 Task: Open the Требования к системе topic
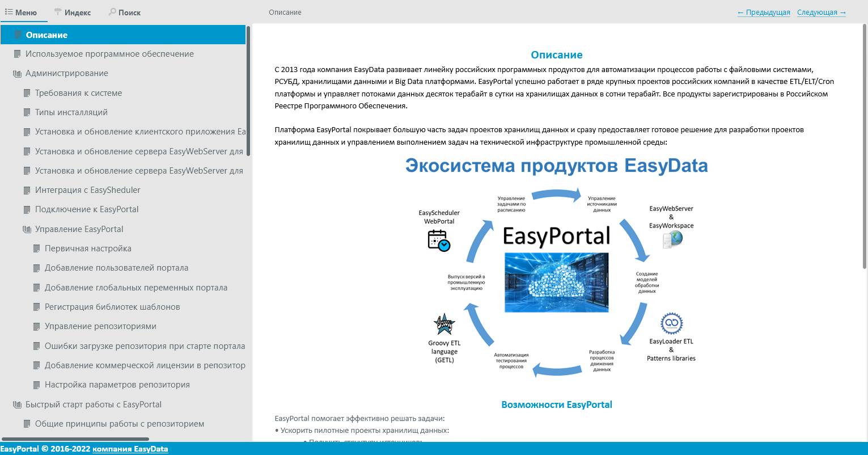click(x=79, y=93)
